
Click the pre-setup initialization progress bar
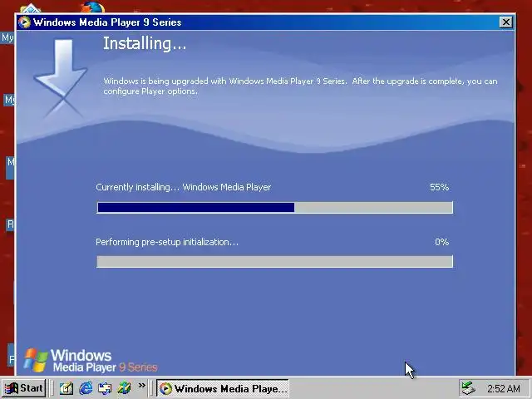click(x=274, y=262)
